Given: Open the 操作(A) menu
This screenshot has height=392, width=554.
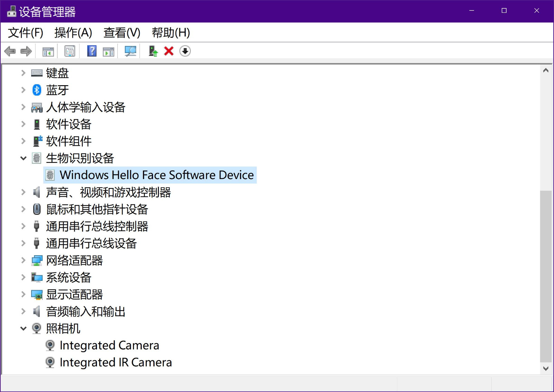Looking at the screenshot, I should (73, 33).
